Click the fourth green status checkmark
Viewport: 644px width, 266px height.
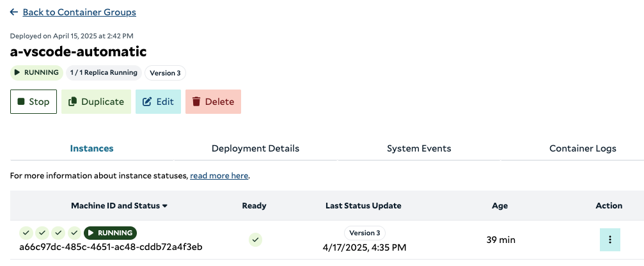pyautogui.click(x=74, y=233)
